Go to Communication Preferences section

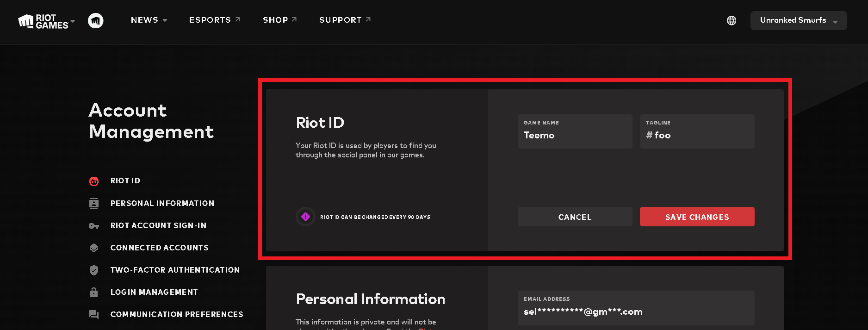pyautogui.click(x=177, y=314)
